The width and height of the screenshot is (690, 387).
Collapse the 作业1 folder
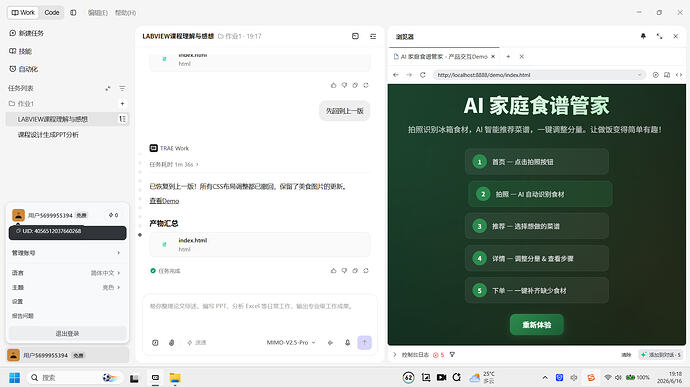[21, 103]
